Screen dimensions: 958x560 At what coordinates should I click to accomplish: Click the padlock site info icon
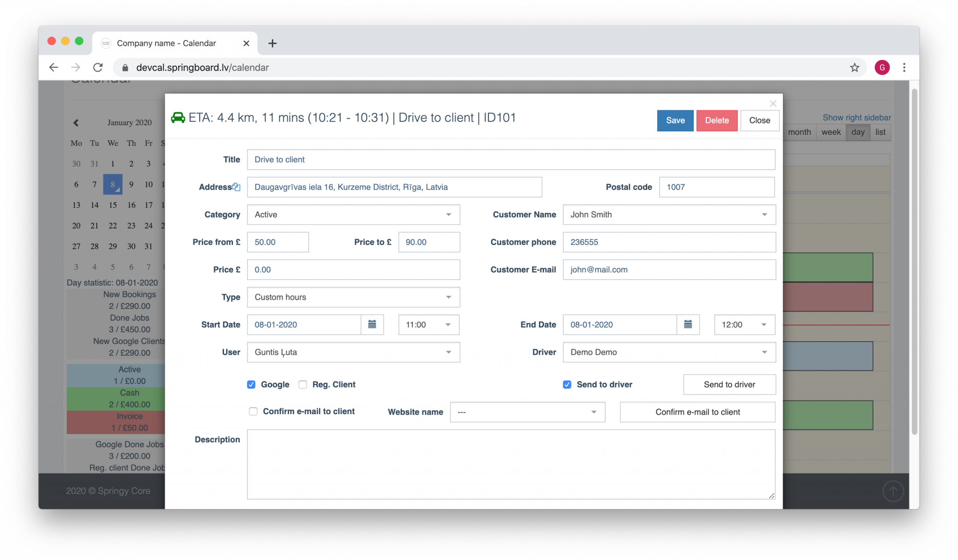pos(125,67)
